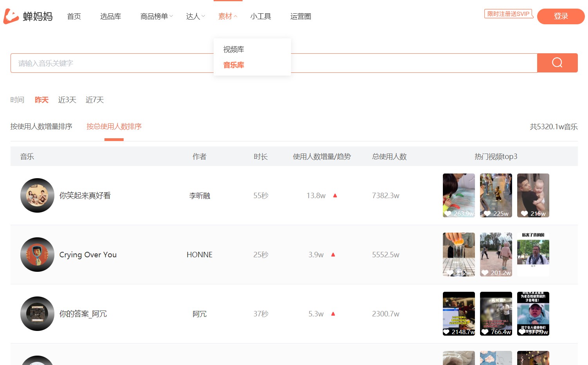Click the 作者 column header

click(199, 157)
